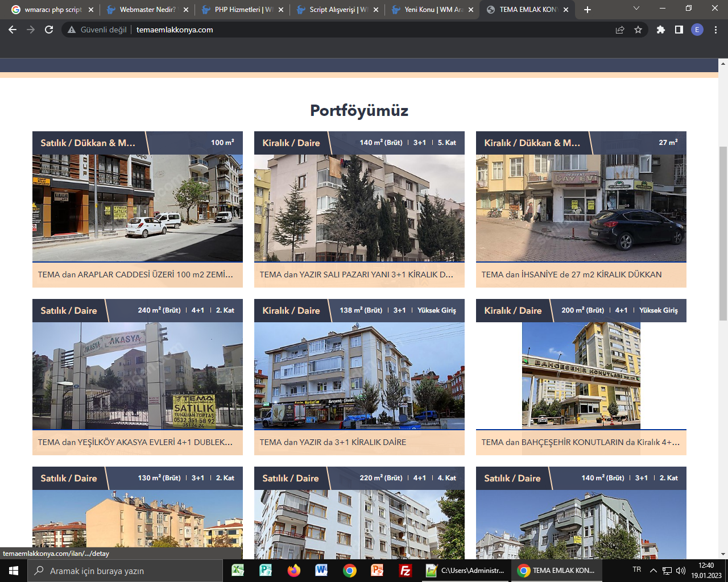Click the Kiralık / Dükkan 27 m² header

pyautogui.click(x=581, y=143)
